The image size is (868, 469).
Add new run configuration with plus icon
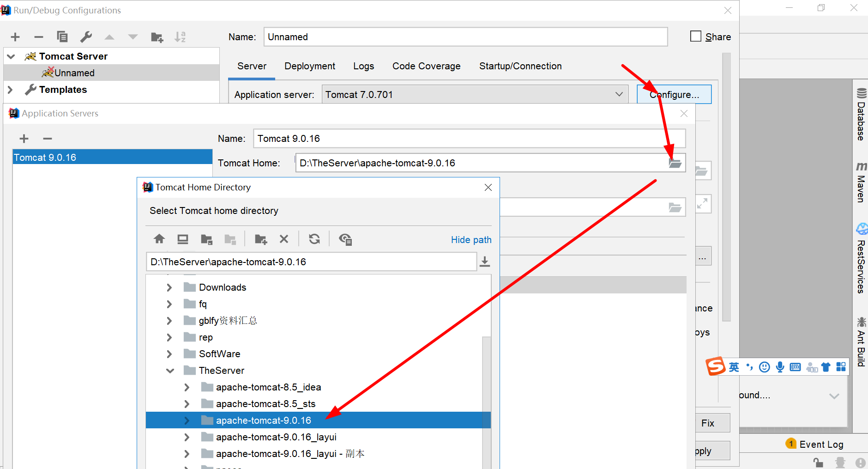(15, 37)
